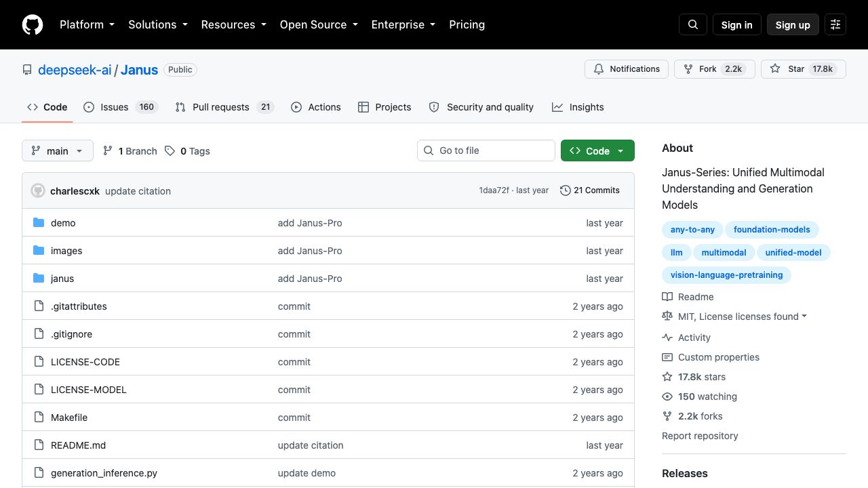Click the .gitattributes file icon
The image size is (868, 488).
pyautogui.click(x=39, y=306)
